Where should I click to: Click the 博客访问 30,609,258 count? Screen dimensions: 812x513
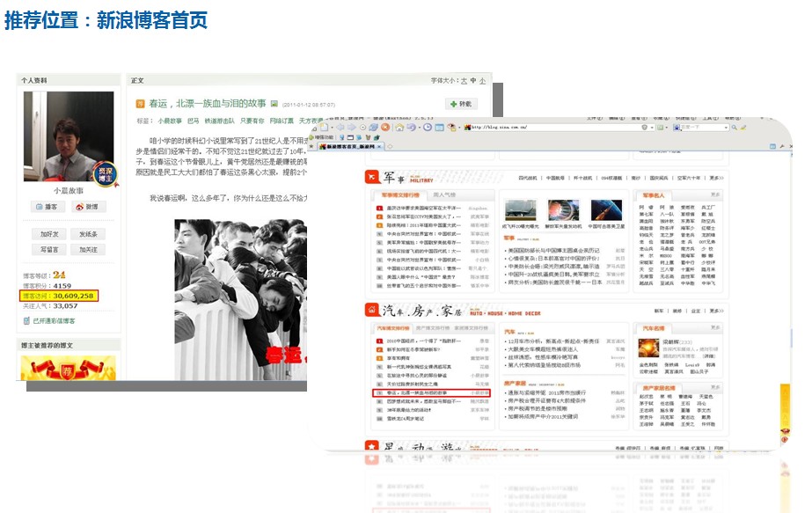click(x=59, y=296)
